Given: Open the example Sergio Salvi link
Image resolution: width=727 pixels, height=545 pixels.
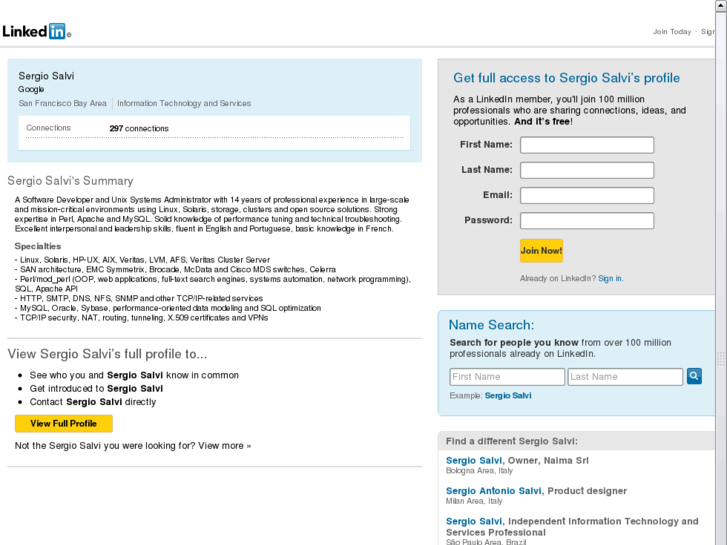Looking at the screenshot, I should (x=508, y=396).
